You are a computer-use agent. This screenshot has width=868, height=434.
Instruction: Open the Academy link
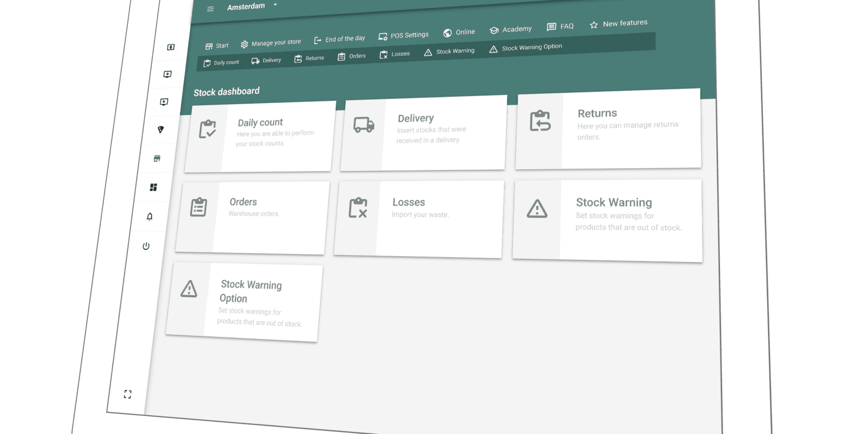510,29
